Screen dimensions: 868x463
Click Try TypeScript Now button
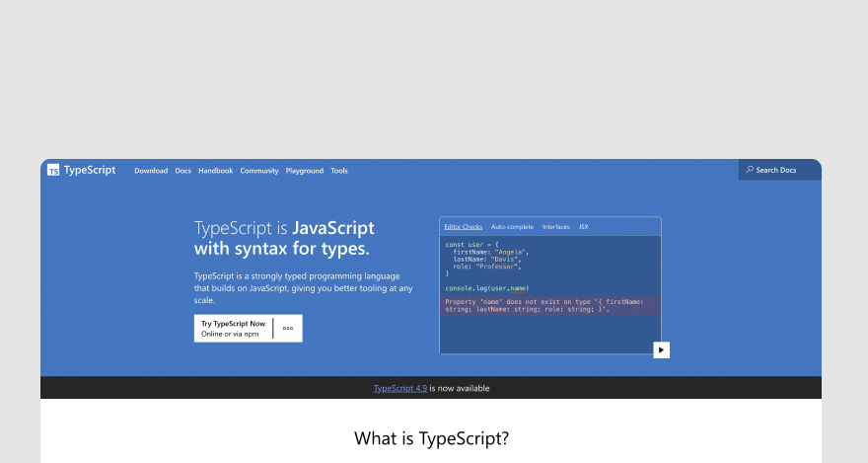click(248, 329)
